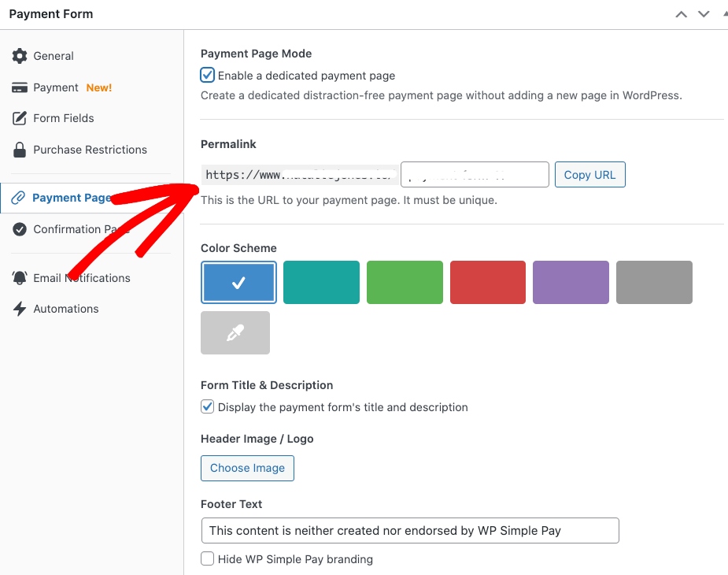Open custom color eyedropper picker
The width and height of the screenshot is (728, 575).
click(235, 332)
